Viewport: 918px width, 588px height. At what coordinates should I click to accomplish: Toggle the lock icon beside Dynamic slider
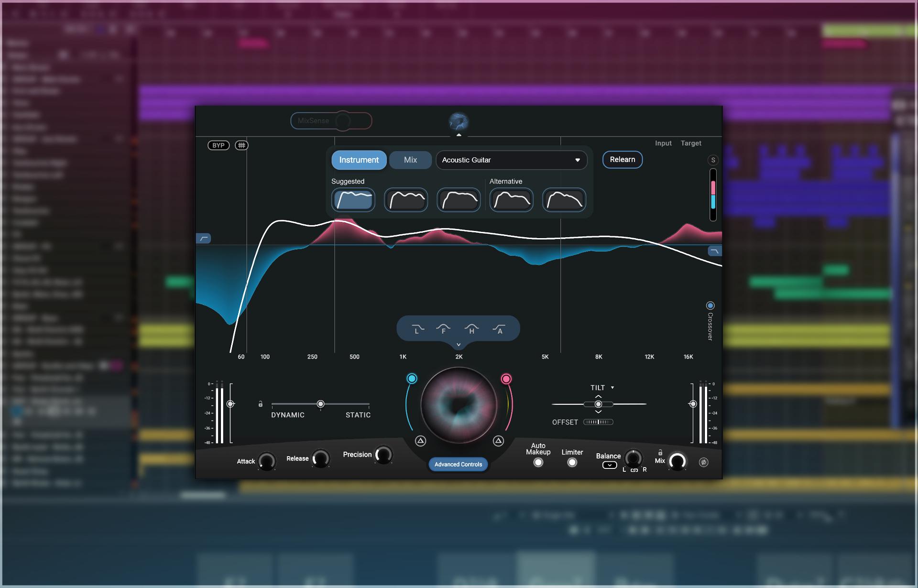pos(260,404)
